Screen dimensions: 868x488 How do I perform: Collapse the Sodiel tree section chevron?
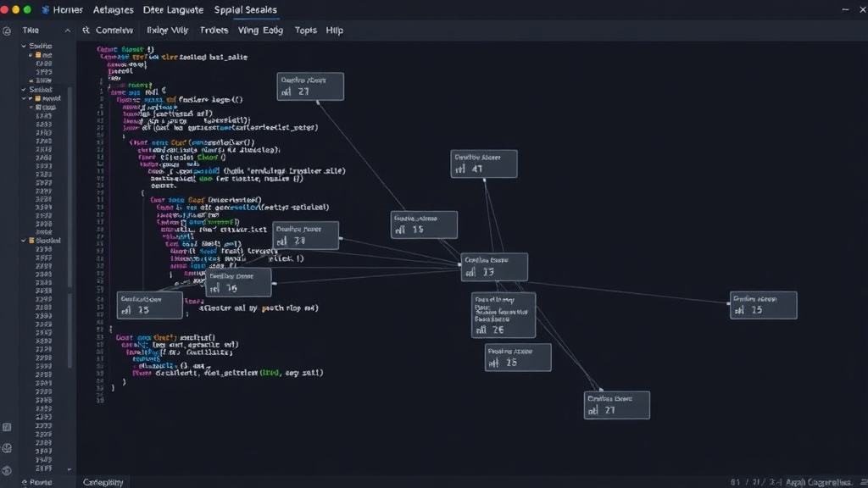(x=24, y=89)
